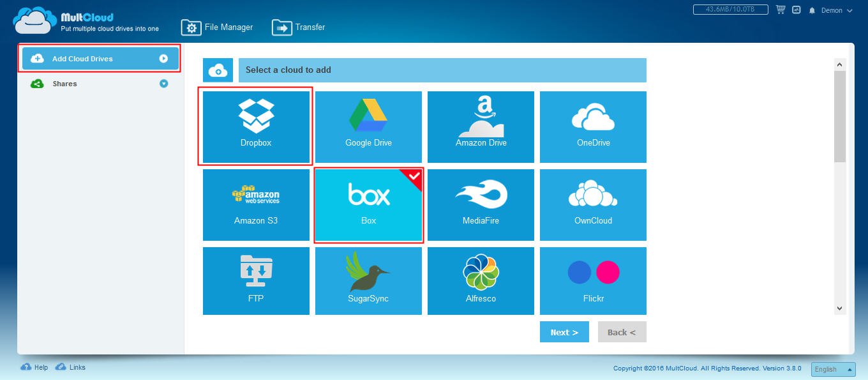Open the notifications bell

coord(812,11)
